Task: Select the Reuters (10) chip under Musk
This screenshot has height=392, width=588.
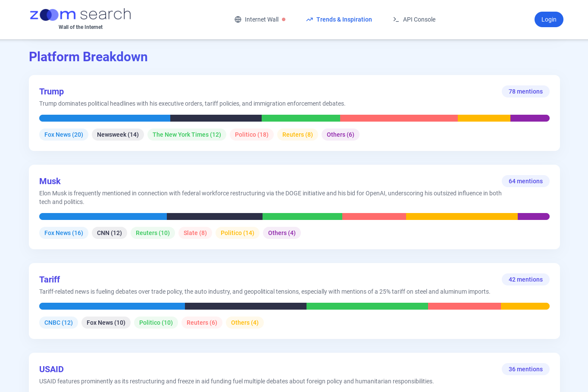Action: (153, 233)
